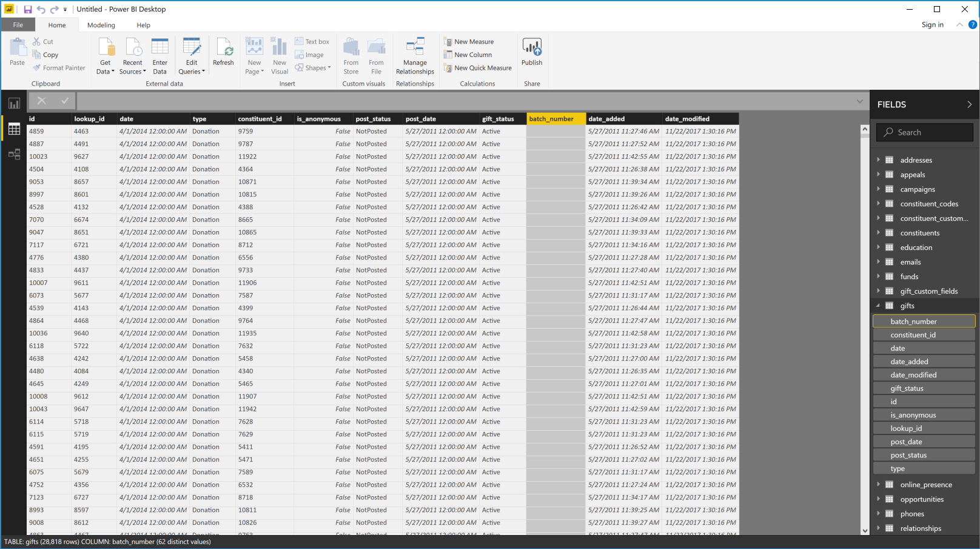Open Manage Relationships
The image size is (980, 549).
415,56
